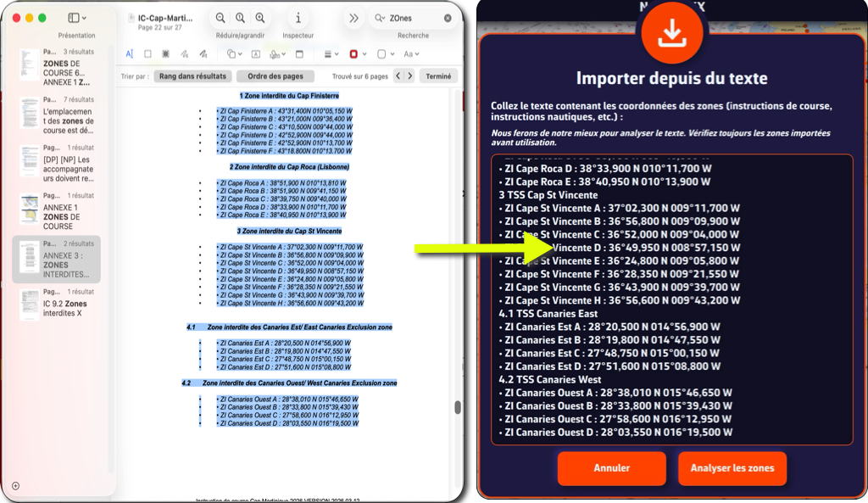Go to the next search result
The image size is (868, 503).
click(x=410, y=76)
